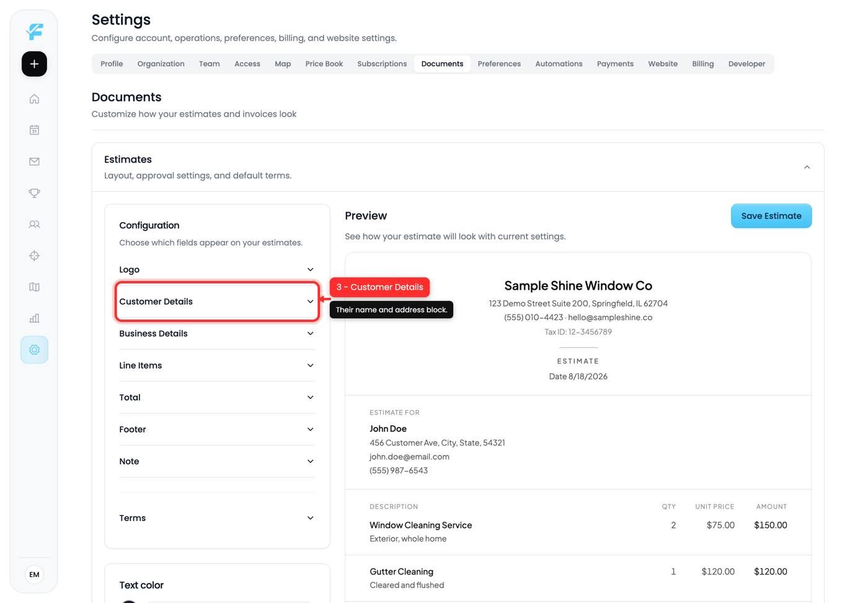Viewport: 868px width, 603px height.
Task: Expand the Line Items section
Action: (x=217, y=365)
